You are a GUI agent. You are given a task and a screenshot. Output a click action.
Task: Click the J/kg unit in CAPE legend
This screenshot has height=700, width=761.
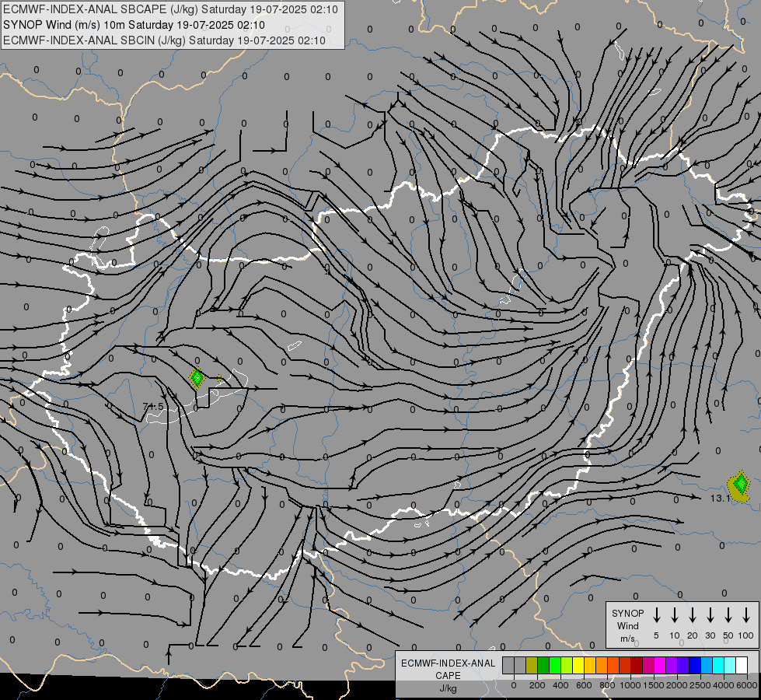click(x=448, y=688)
